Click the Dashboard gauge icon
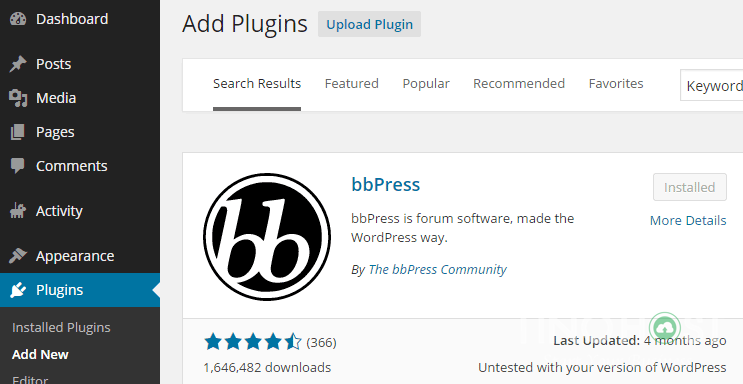The height and width of the screenshot is (384, 743). click(18, 19)
